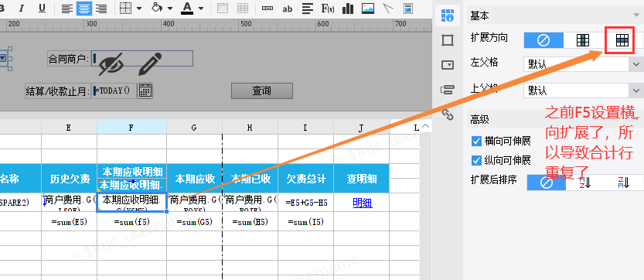Click merge cells icon

(x=223, y=9)
